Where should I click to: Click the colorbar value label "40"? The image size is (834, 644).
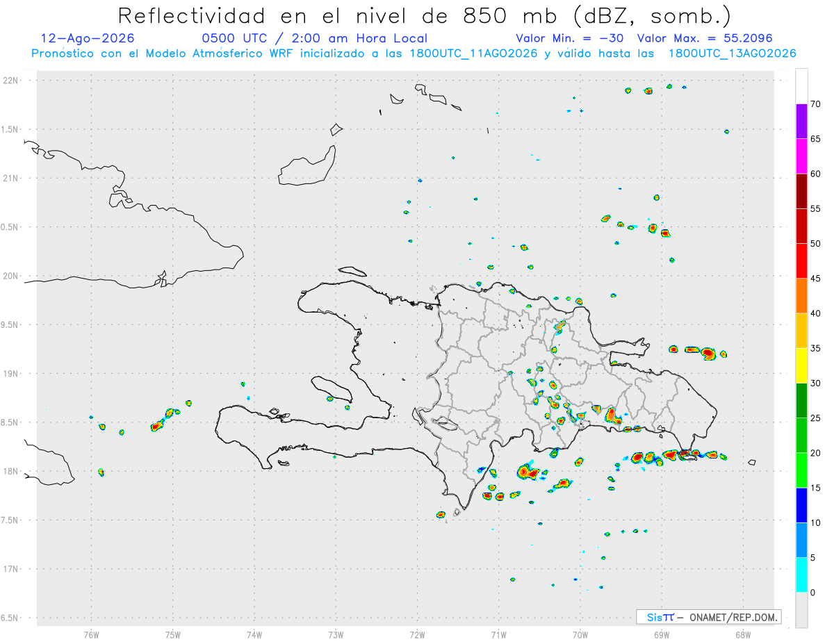pos(815,313)
